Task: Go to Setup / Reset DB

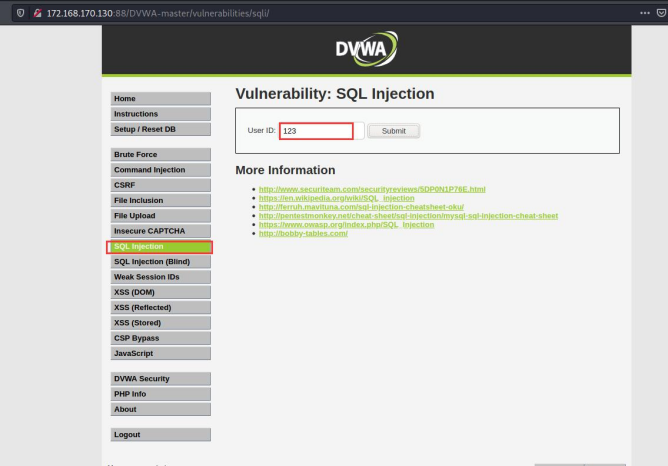Action: [161, 129]
